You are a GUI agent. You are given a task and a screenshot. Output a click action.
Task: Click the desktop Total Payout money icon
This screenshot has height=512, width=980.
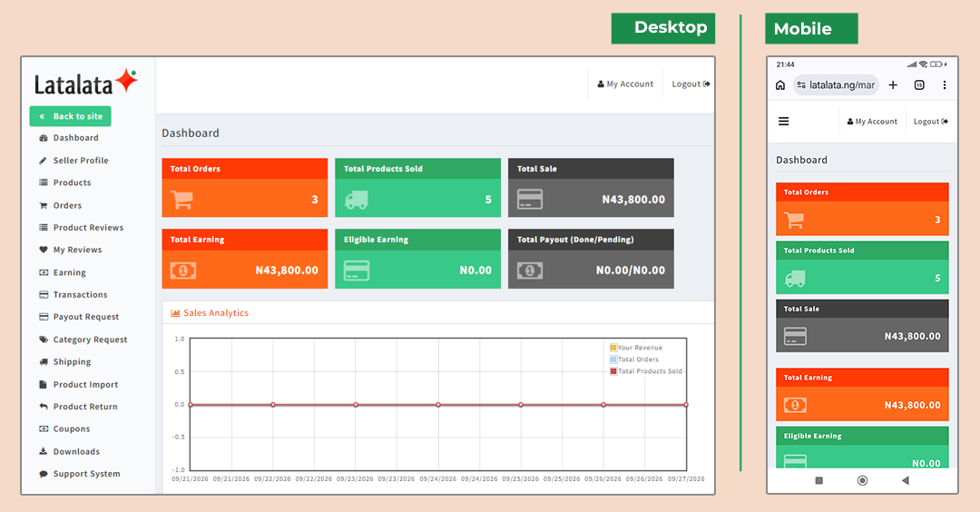[x=530, y=271]
